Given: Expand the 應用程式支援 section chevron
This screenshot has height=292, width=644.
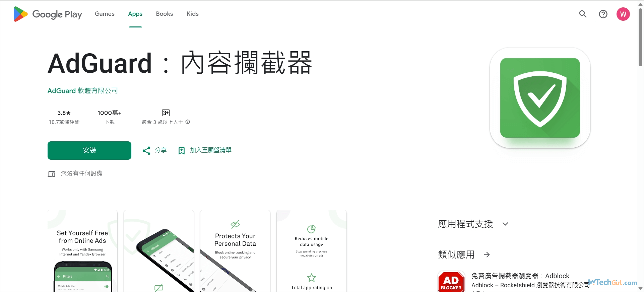Looking at the screenshot, I should 505,224.
